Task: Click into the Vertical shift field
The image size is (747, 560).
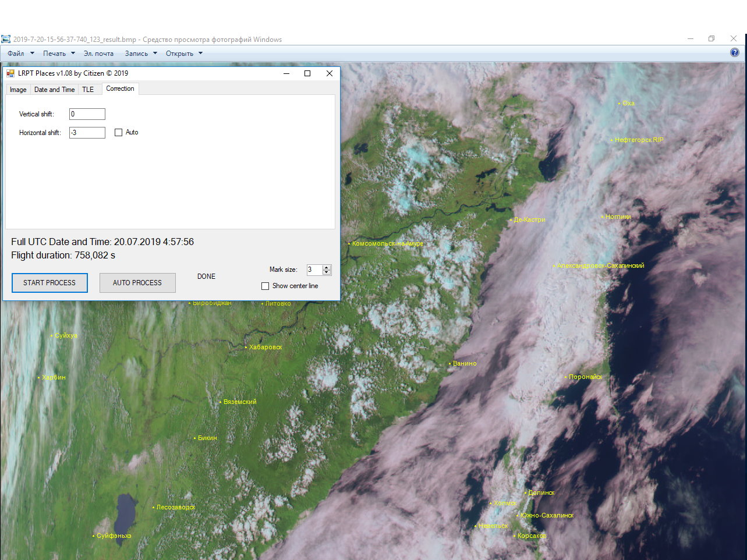Action: click(87, 114)
